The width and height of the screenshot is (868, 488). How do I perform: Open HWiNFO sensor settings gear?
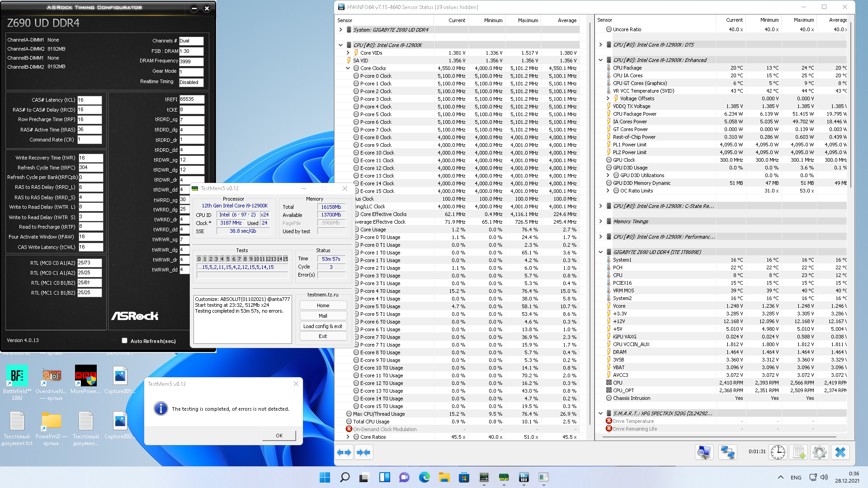click(x=819, y=452)
